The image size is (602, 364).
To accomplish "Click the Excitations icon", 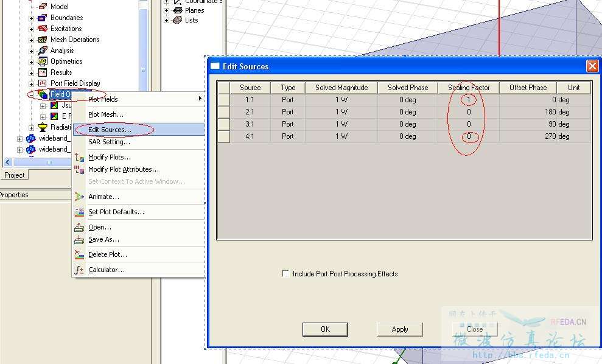I will click(43, 29).
